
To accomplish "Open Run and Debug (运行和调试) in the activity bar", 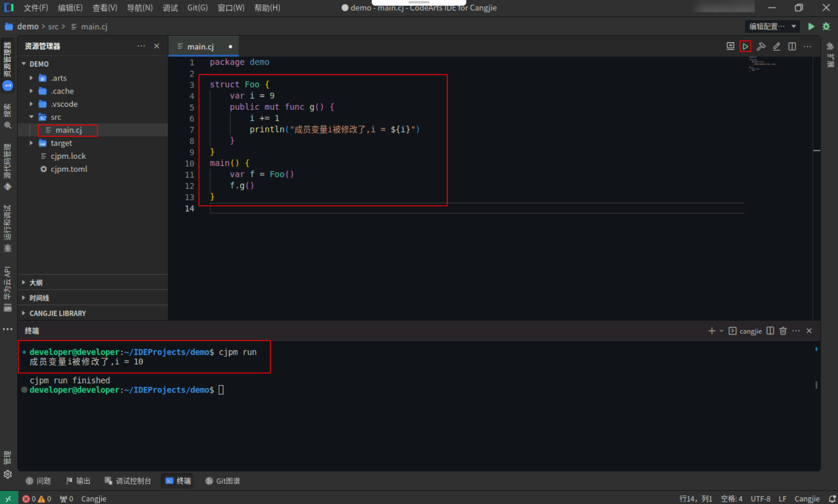I will click(7, 228).
